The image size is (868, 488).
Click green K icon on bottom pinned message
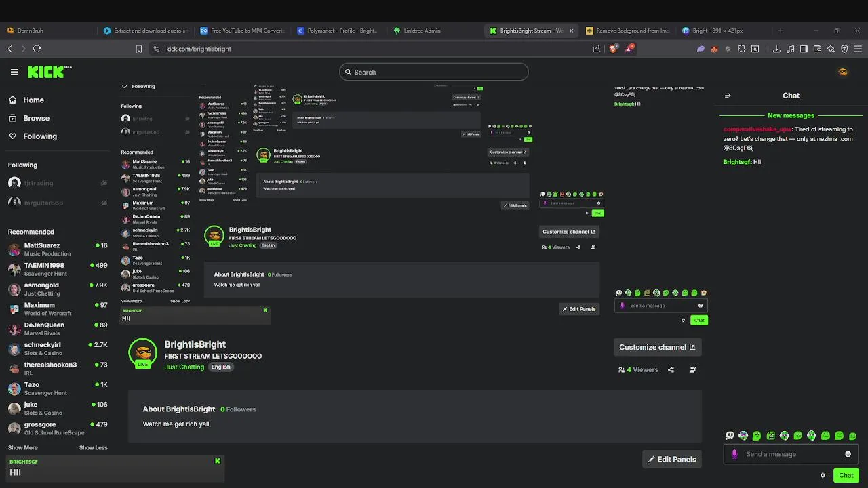point(217,461)
